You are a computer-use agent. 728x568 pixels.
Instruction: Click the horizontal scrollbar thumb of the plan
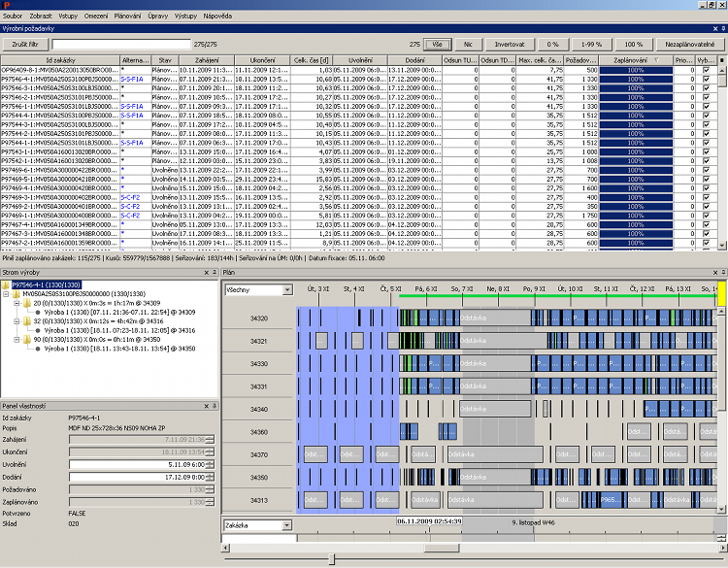click(442, 548)
